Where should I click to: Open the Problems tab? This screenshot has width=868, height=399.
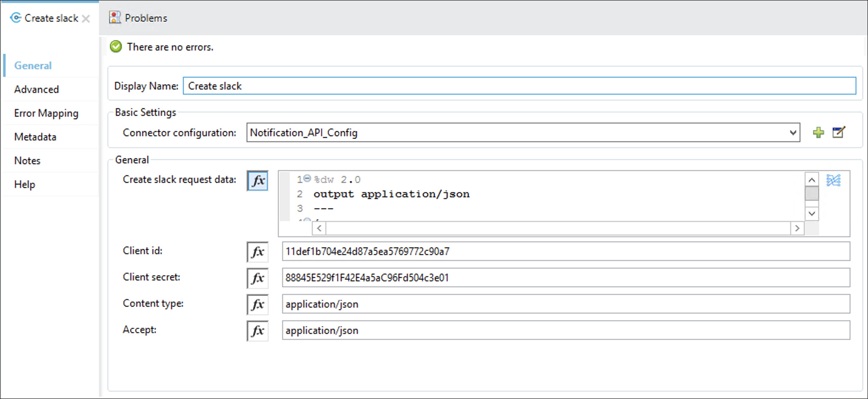pyautogui.click(x=146, y=18)
